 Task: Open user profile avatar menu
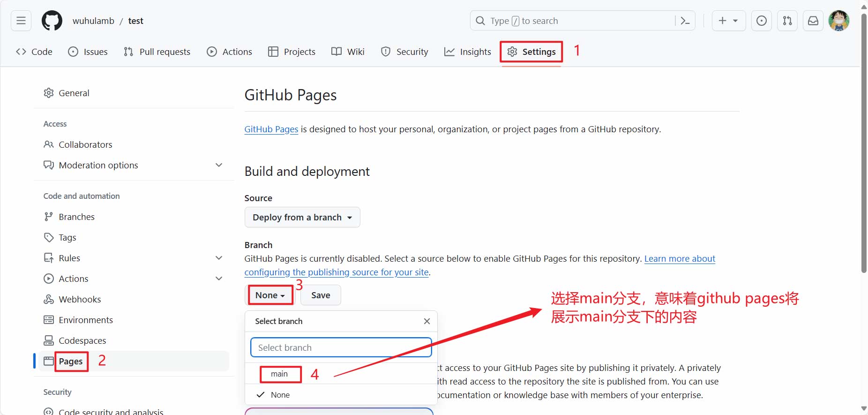click(x=839, y=21)
